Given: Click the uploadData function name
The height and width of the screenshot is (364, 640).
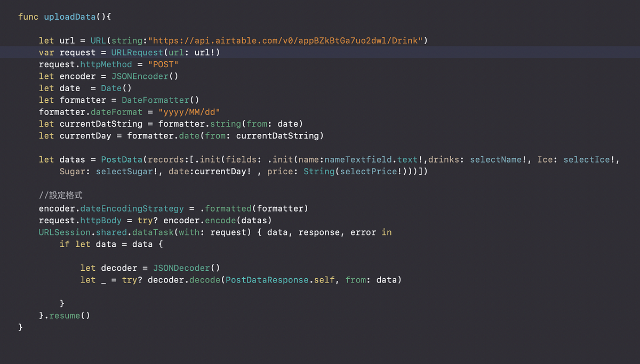Looking at the screenshot, I should [x=70, y=17].
